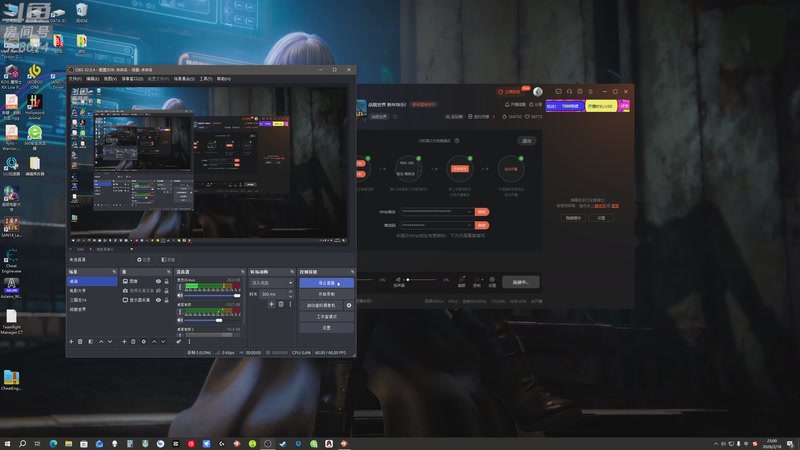The width and height of the screenshot is (800, 450).
Task: Open OBS File menu
Action: pyautogui.click(x=75, y=79)
